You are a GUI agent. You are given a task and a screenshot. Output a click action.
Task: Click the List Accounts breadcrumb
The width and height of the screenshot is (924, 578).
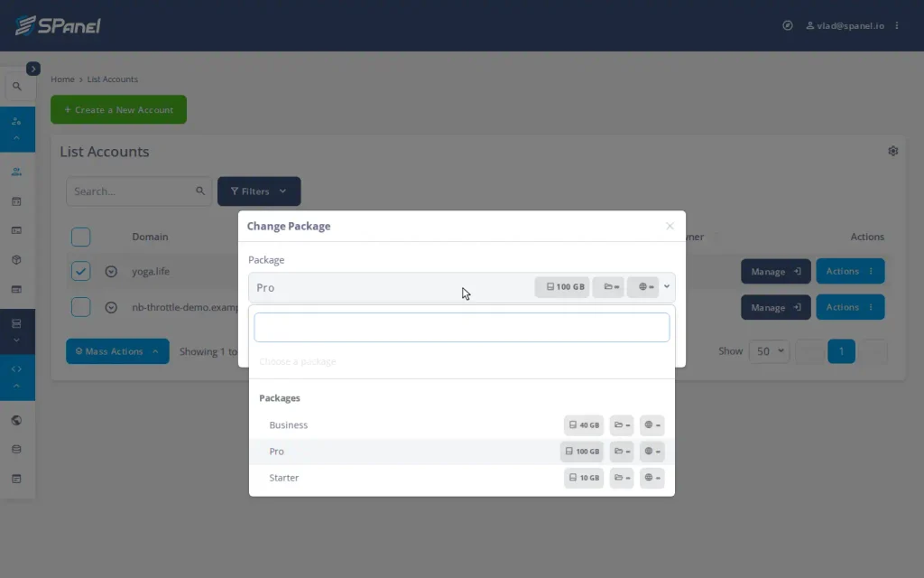tap(113, 79)
